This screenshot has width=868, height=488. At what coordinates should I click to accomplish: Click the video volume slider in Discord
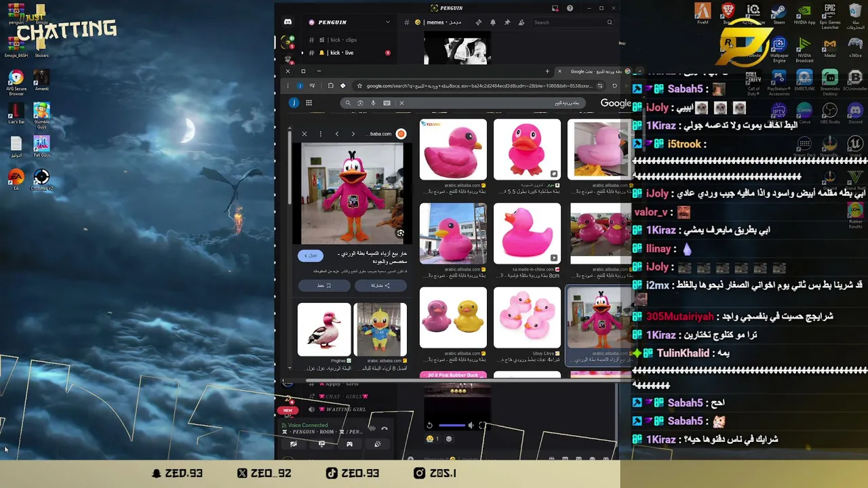[452, 426]
